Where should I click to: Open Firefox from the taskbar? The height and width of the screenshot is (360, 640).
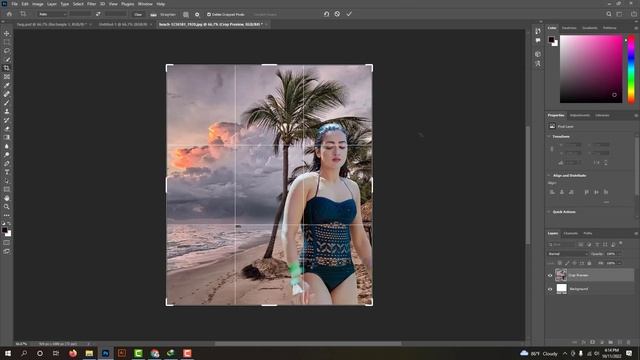tap(73, 353)
